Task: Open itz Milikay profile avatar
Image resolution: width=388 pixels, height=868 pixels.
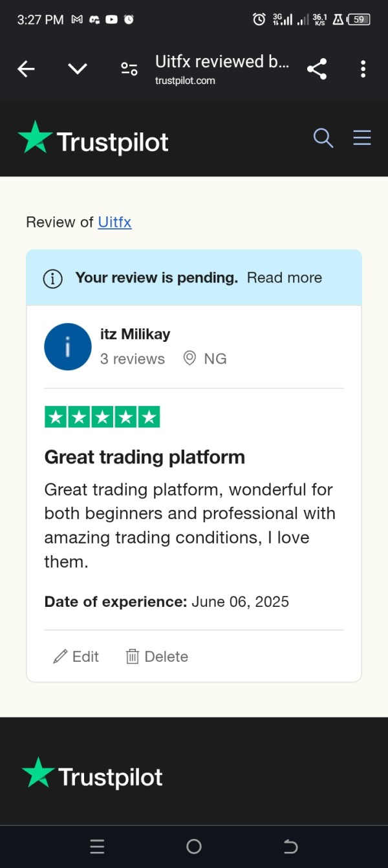Action: tap(68, 347)
